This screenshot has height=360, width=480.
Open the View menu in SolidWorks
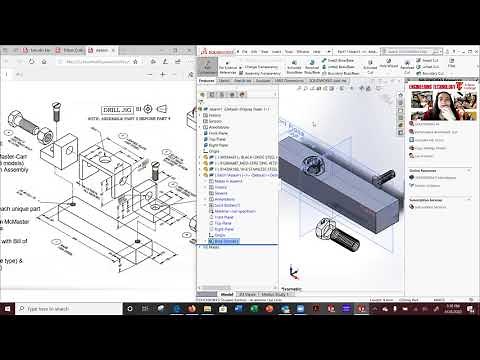tap(265, 52)
